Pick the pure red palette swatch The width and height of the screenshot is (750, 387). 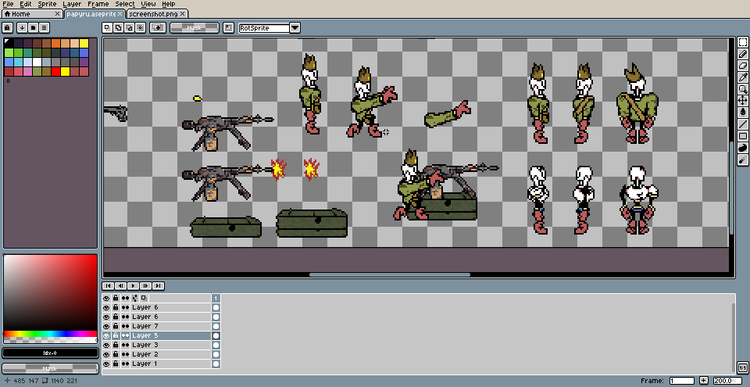[56, 72]
